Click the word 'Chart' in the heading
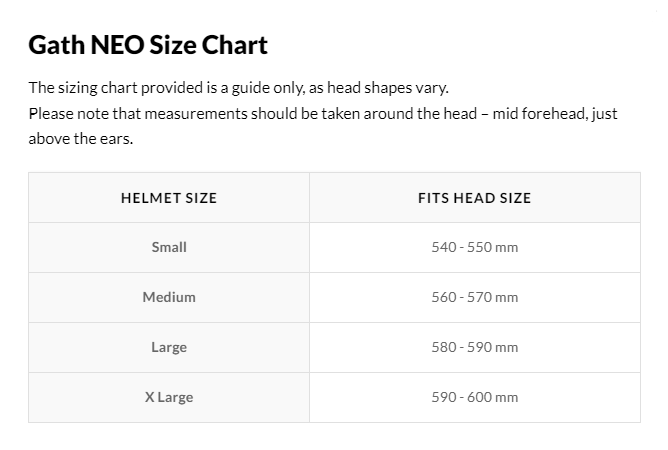668x450 pixels. coord(234,45)
